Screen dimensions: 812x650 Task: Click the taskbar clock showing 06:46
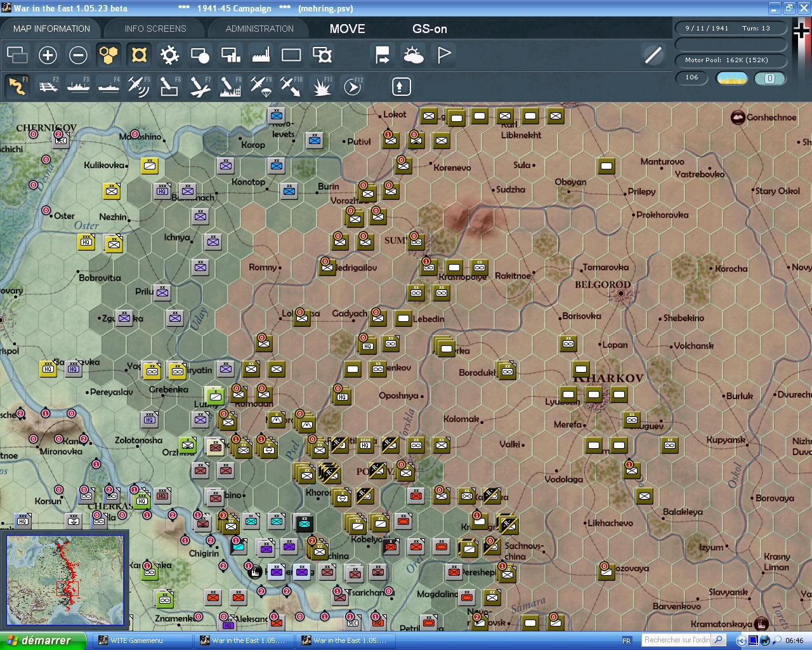coord(794,640)
